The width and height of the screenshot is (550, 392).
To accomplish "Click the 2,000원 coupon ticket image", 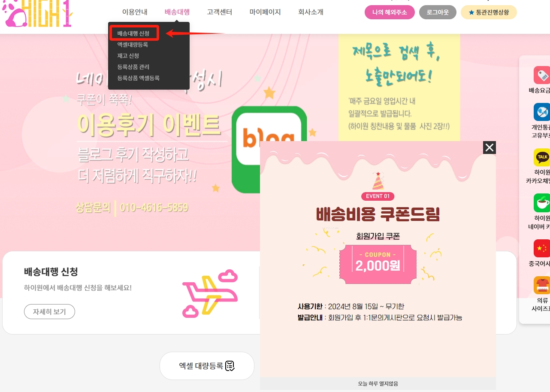I will click(378, 265).
